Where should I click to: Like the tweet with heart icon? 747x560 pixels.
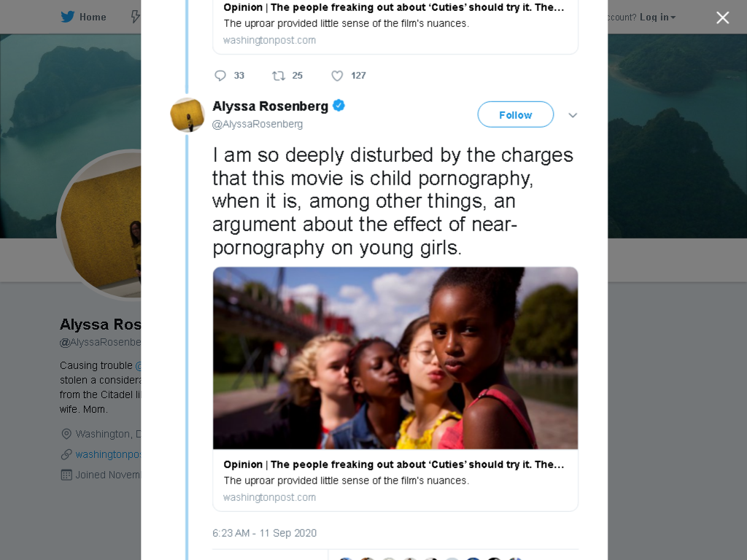pyautogui.click(x=337, y=76)
